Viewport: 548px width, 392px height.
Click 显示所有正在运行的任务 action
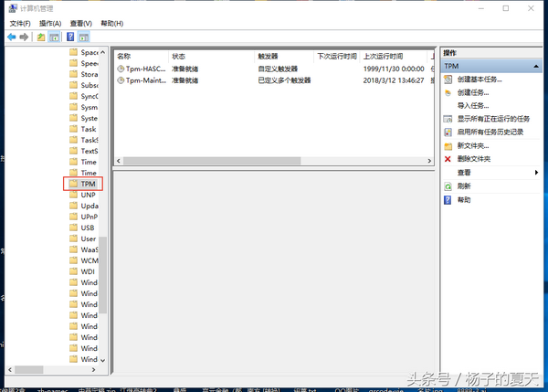point(492,119)
